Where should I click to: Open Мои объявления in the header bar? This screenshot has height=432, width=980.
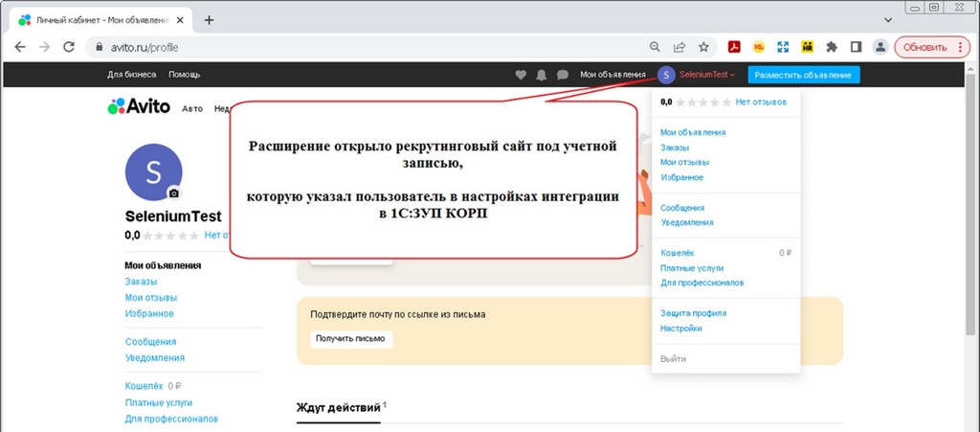coord(612,75)
